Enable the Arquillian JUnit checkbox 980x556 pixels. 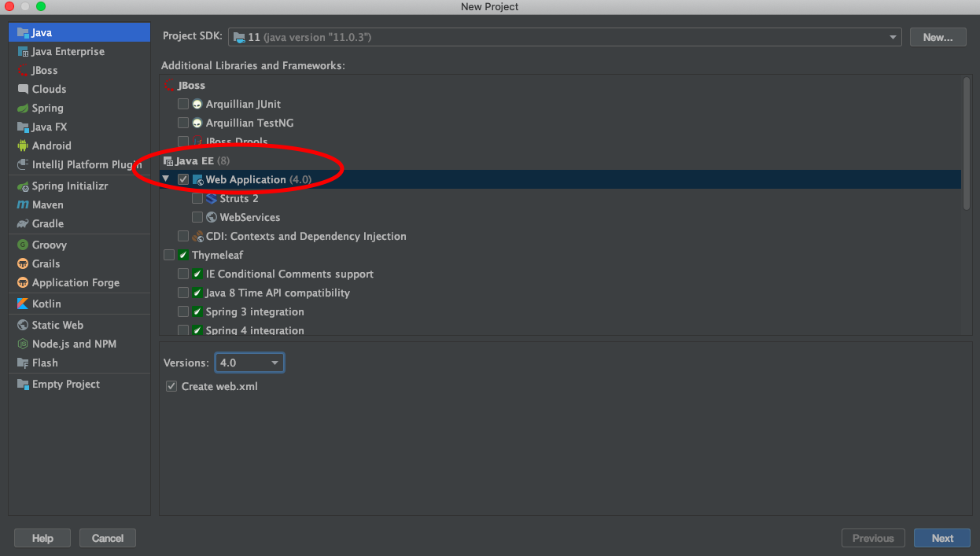(x=183, y=104)
